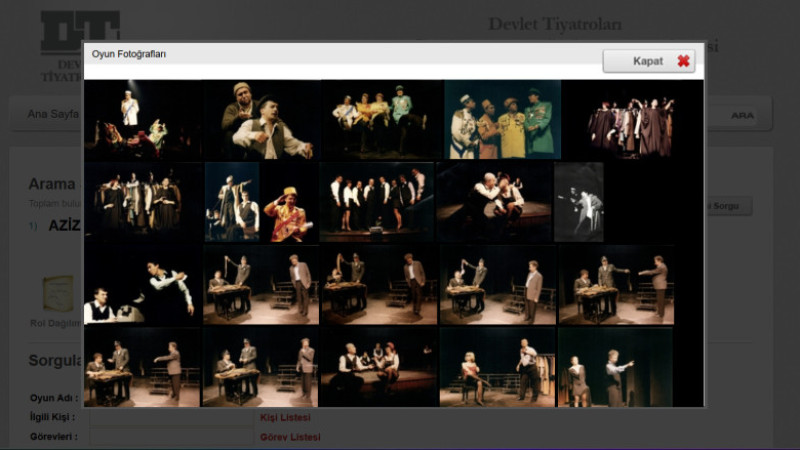This screenshot has width=800, height=450.
Task: Click the red X icon beside Kapat
Action: (x=684, y=61)
